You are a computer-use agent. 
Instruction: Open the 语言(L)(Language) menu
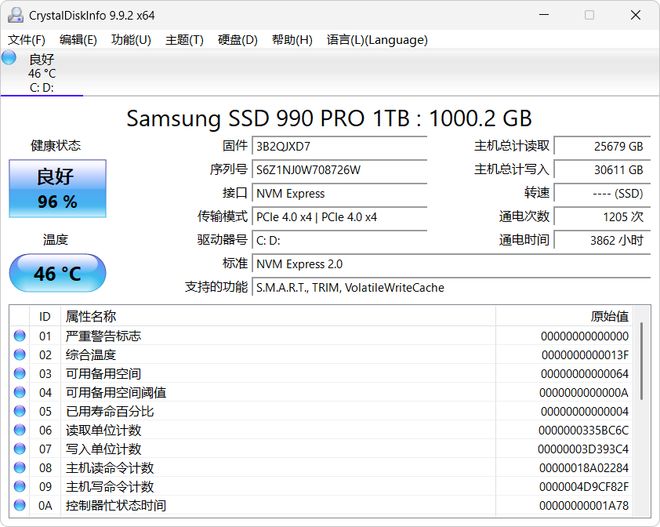tap(377, 40)
